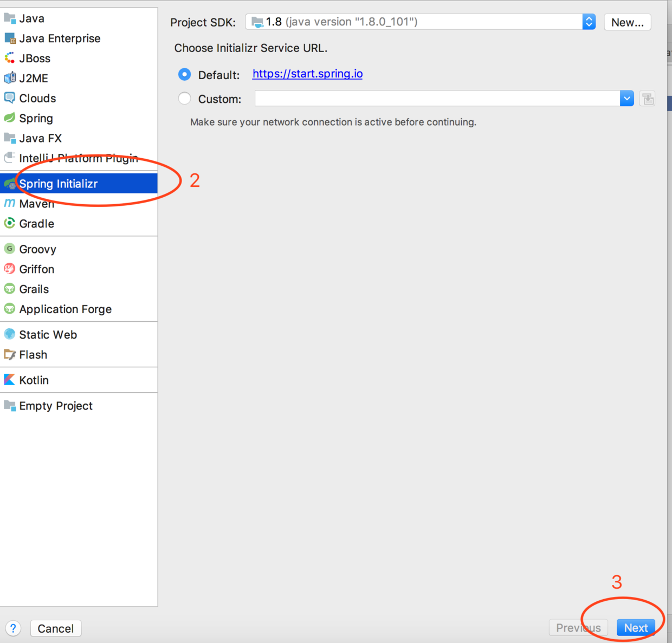Choose the Flash entry text
This screenshot has height=643, width=672.
[x=34, y=355]
